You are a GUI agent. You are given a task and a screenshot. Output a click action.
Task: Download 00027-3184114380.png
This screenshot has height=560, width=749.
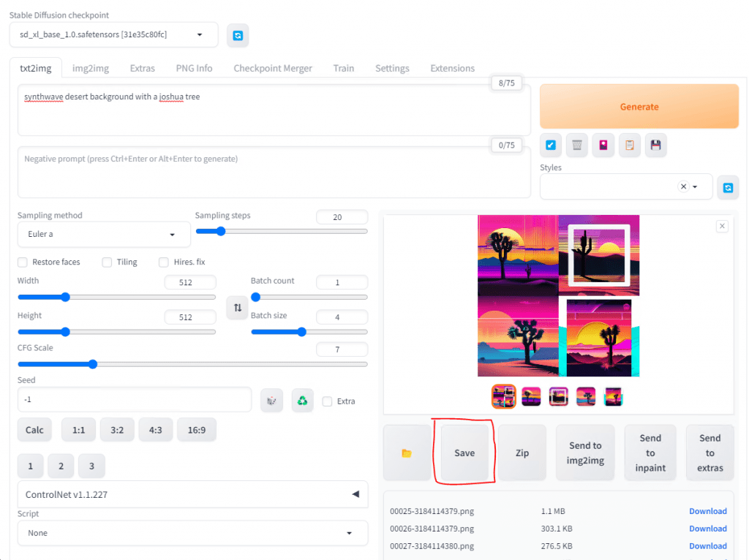(707, 545)
